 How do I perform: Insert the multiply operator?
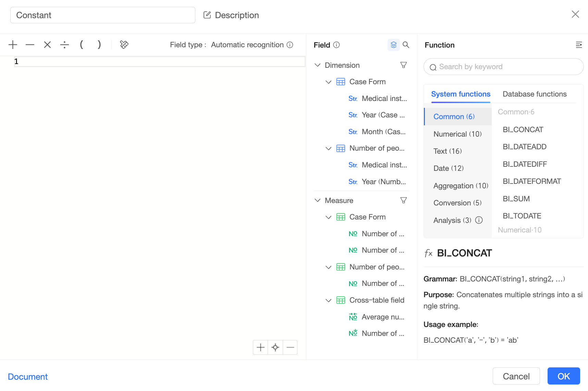pos(47,45)
